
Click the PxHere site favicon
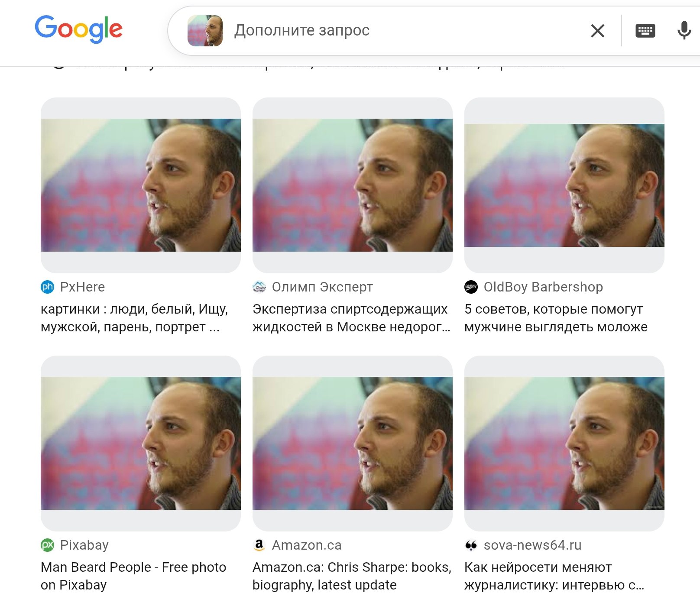click(47, 287)
